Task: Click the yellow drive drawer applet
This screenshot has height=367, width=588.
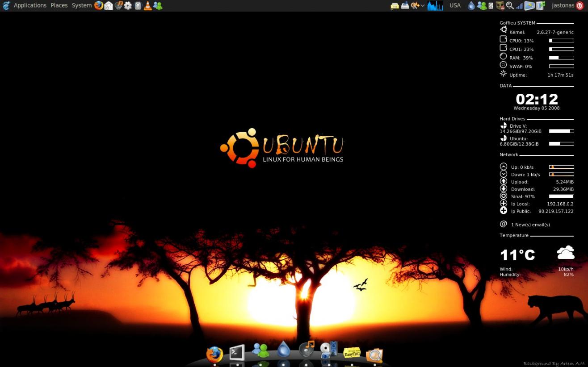Action: point(395,6)
